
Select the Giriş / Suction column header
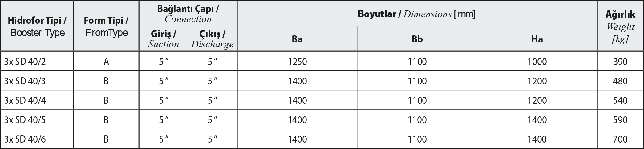click(x=164, y=39)
